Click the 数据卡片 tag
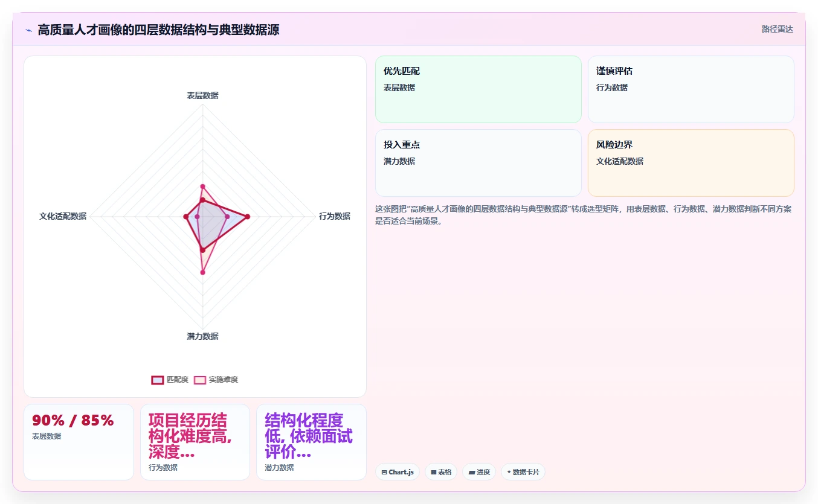This screenshot has height=504, width=818. pyautogui.click(x=523, y=472)
